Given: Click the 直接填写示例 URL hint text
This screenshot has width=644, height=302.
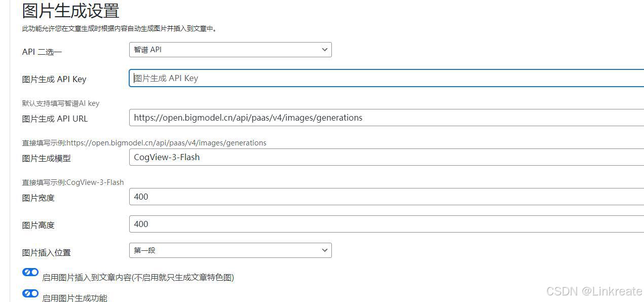Looking at the screenshot, I should click(144, 143).
